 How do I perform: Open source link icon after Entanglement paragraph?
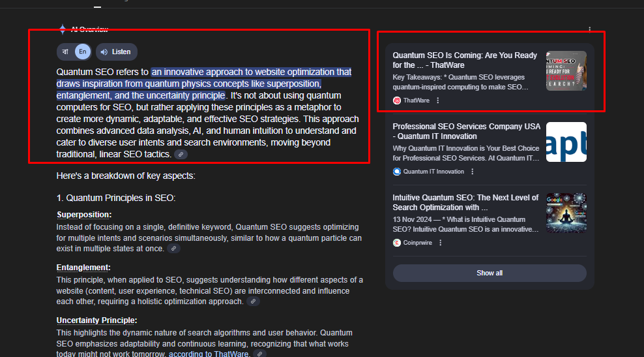[254, 302]
